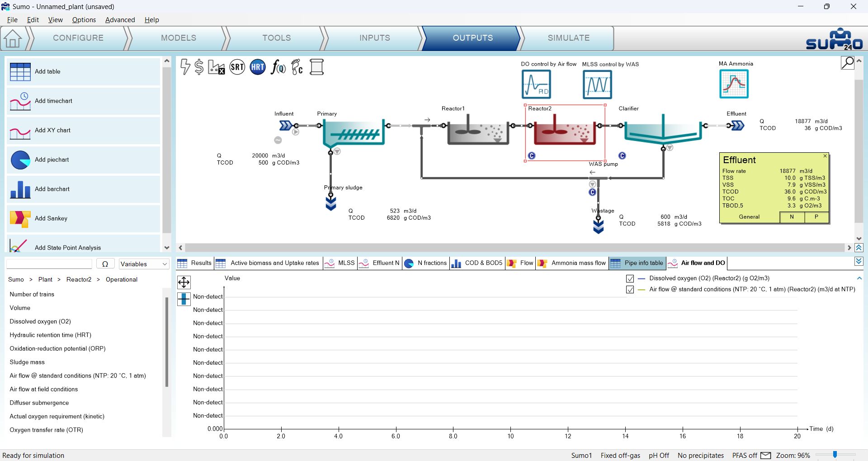Switch to the COD & BOD5 tab

click(x=477, y=263)
